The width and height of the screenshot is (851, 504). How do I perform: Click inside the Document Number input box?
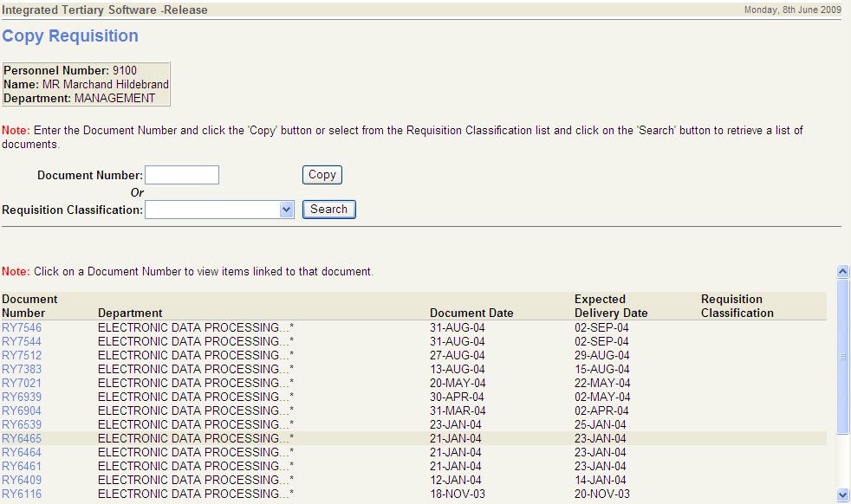[x=182, y=174]
